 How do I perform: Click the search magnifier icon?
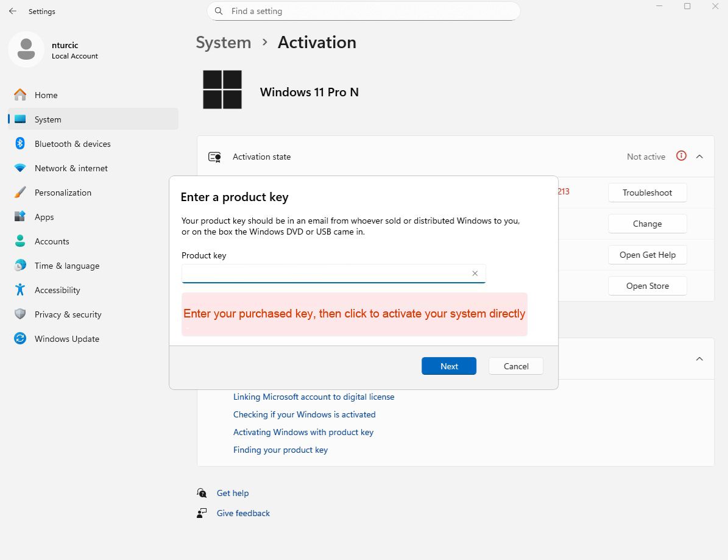[219, 11]
